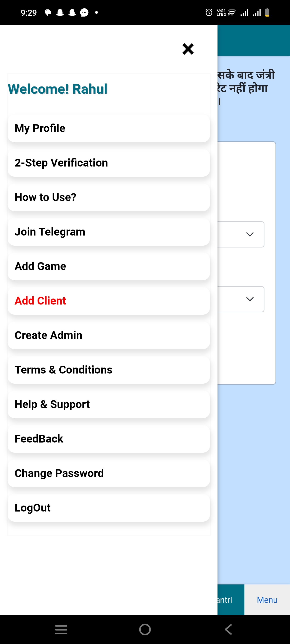This screenshot has width=290, height=644.
Task: Tap the Wi-Fi signal status icon
Action: point(232,12)
